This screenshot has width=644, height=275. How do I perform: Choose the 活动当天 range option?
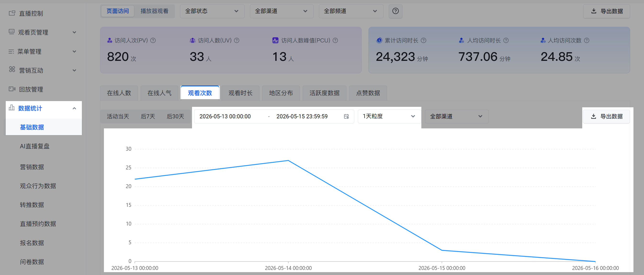pyautogui.click(x=118, y=116)
